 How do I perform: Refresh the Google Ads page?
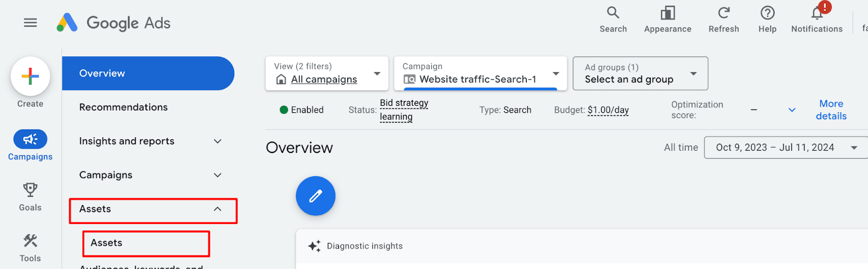point(724,20)
